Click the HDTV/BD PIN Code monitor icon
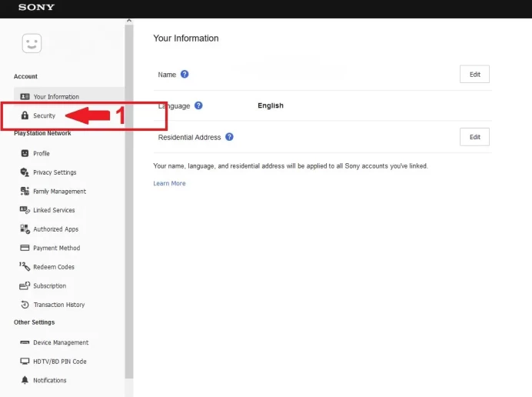532x397 pixels. click(x=25, y=362)
